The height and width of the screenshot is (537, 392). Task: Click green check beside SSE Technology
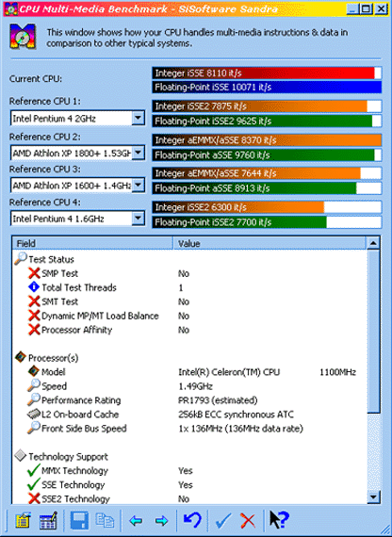[x=34, y=484]
